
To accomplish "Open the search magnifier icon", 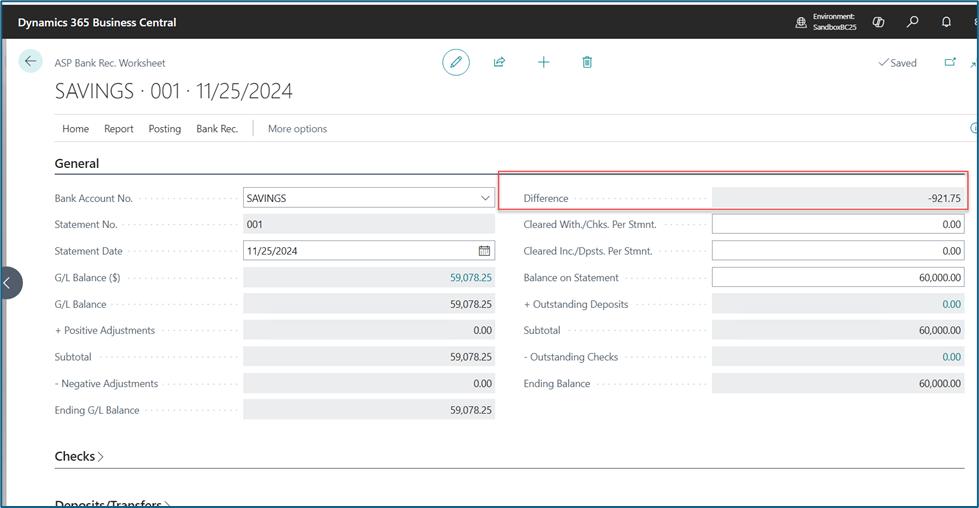I will click(x=912, y=22).
